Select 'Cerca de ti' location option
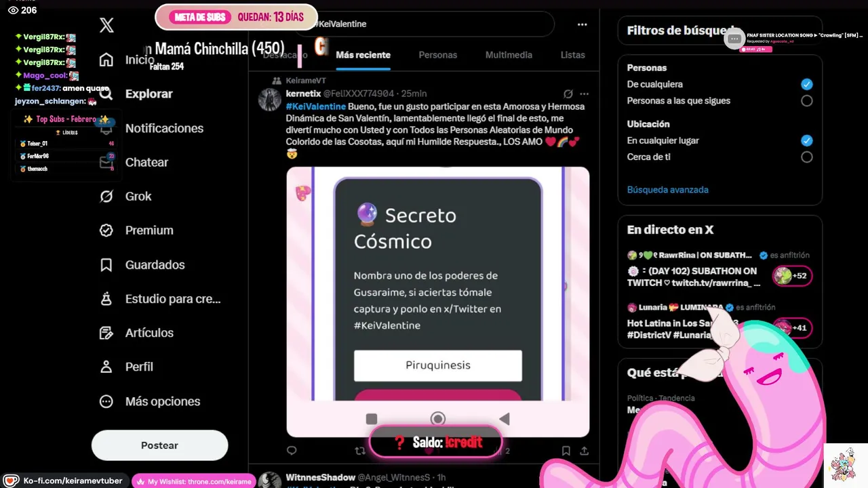The width and height of the screenshot is (868, 488). click(806, 157)
